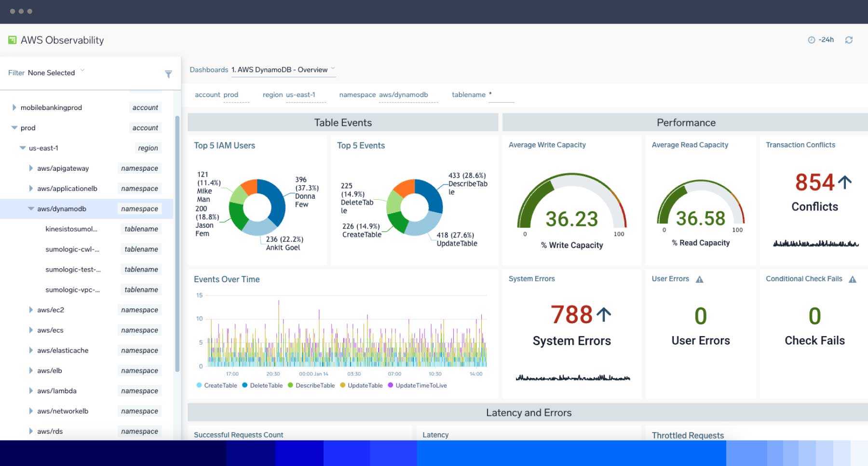Expand the aws/ec2 namespace
Image resolution: width=868 pixels, height=466 pixels.
pyautogui.click(x=31, y=310)
